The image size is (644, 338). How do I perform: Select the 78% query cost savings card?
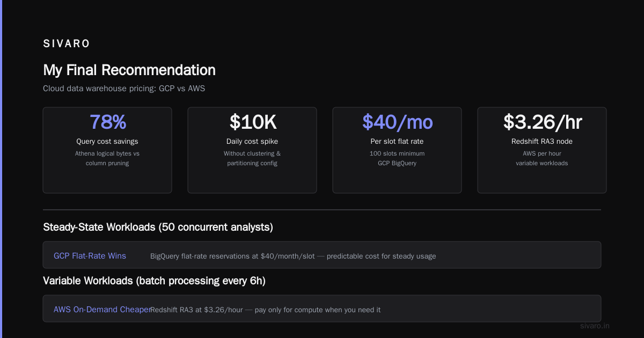click(x=107, y=150)
